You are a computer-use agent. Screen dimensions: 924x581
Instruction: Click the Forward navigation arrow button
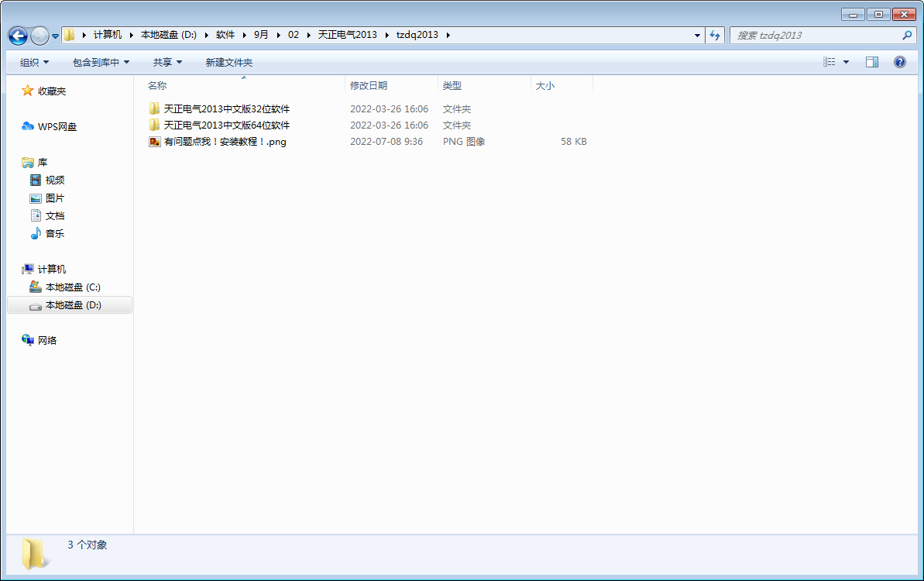pos(40,36)
